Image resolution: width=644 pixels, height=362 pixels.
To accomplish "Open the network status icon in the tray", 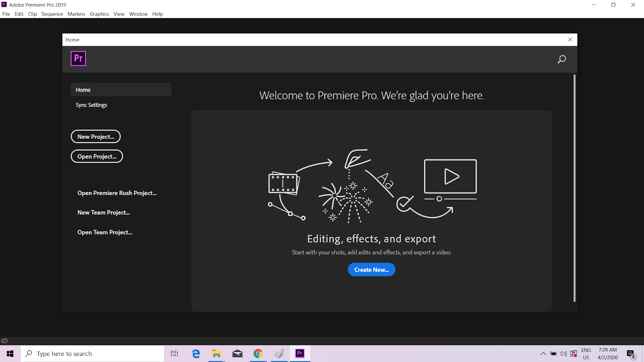I will pos(574,354).
